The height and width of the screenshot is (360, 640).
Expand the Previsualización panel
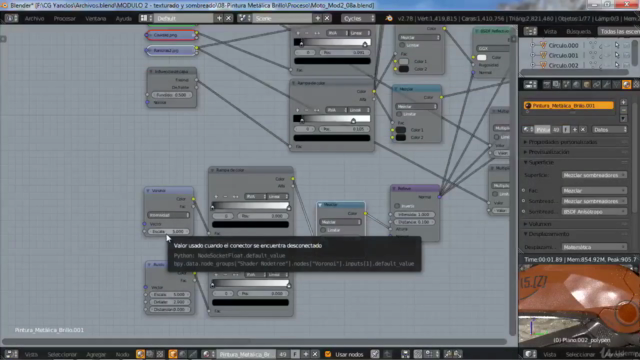[549, 152]
